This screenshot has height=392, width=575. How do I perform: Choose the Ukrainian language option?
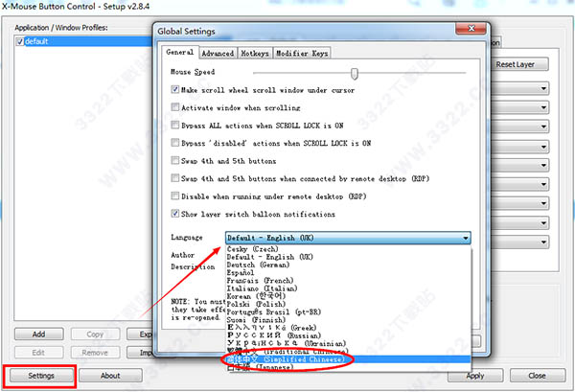point(348,343)
